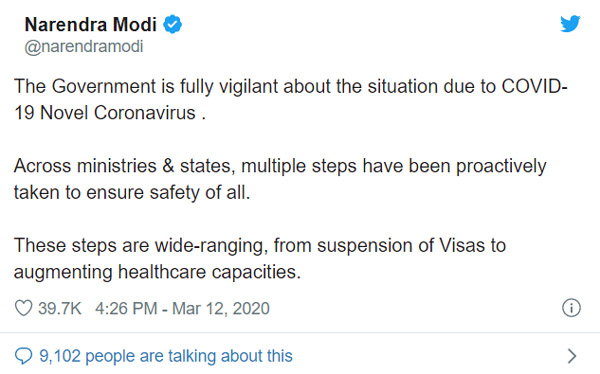The height and width of the screenshot is (374, 600).
Task: Open "9,102 people are talking about this"
Action: click(166, 356)
